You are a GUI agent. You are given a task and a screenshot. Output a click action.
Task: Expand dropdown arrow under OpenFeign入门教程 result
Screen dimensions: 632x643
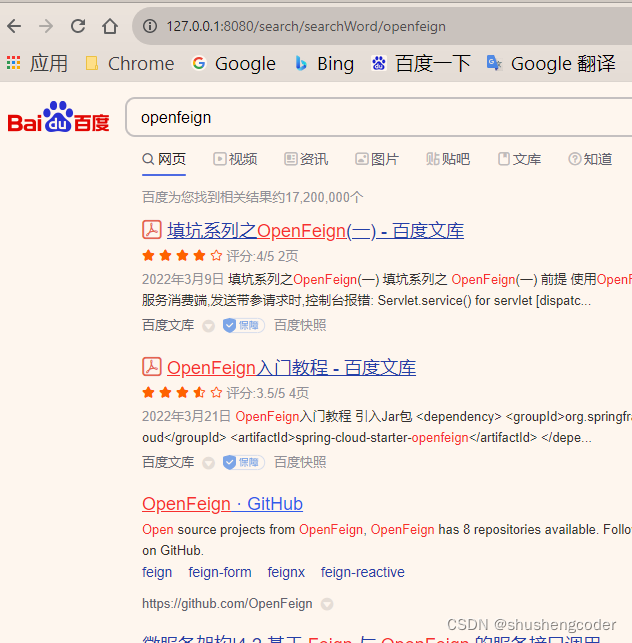[x=208, y=463]
